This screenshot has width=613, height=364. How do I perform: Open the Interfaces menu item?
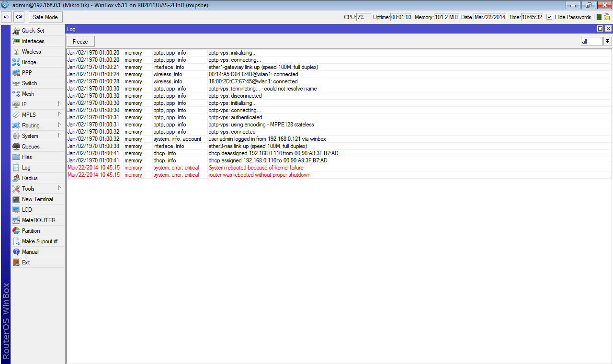click(33, 41)
